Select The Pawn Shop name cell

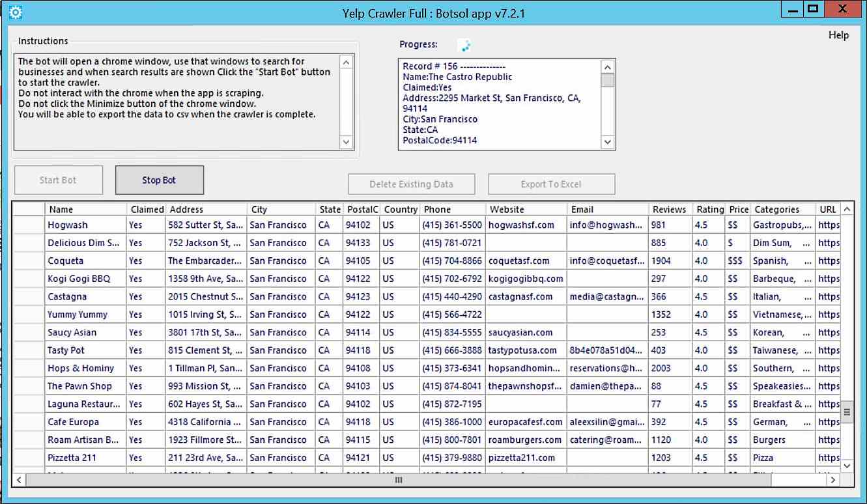86,386
